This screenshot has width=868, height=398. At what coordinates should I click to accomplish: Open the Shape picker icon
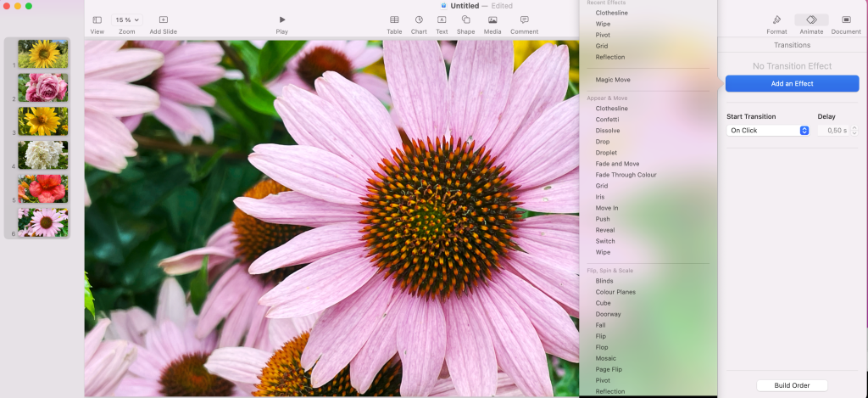pos(465,20)
